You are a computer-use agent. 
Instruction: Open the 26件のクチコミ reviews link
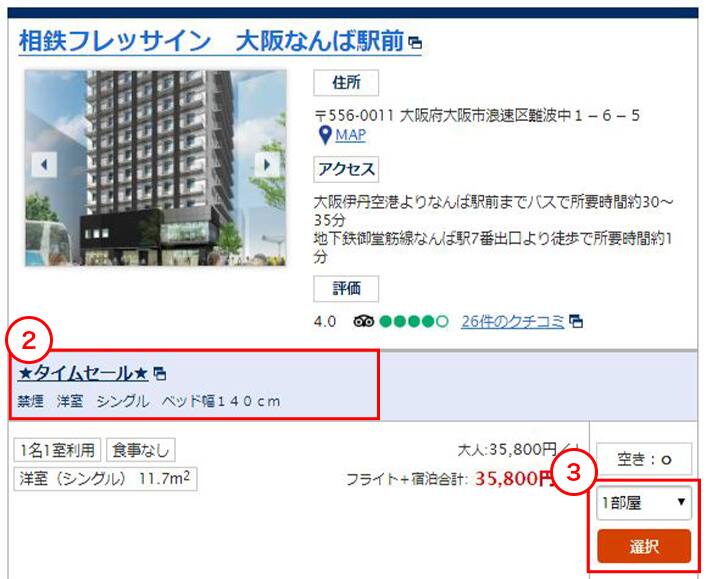[512, 321]
